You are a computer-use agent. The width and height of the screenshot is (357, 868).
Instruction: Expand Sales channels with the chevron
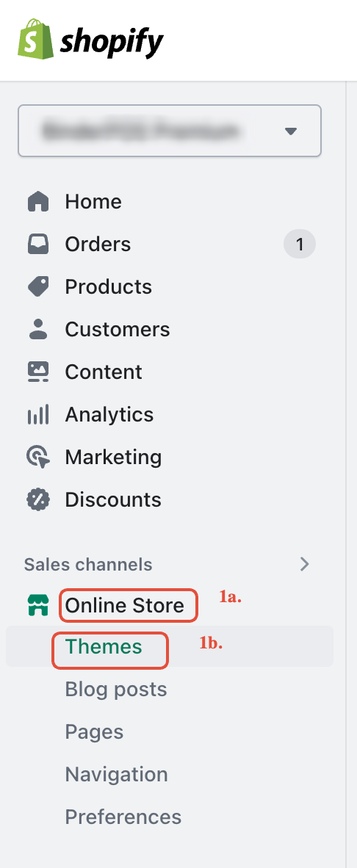click(x=304, y=564)
